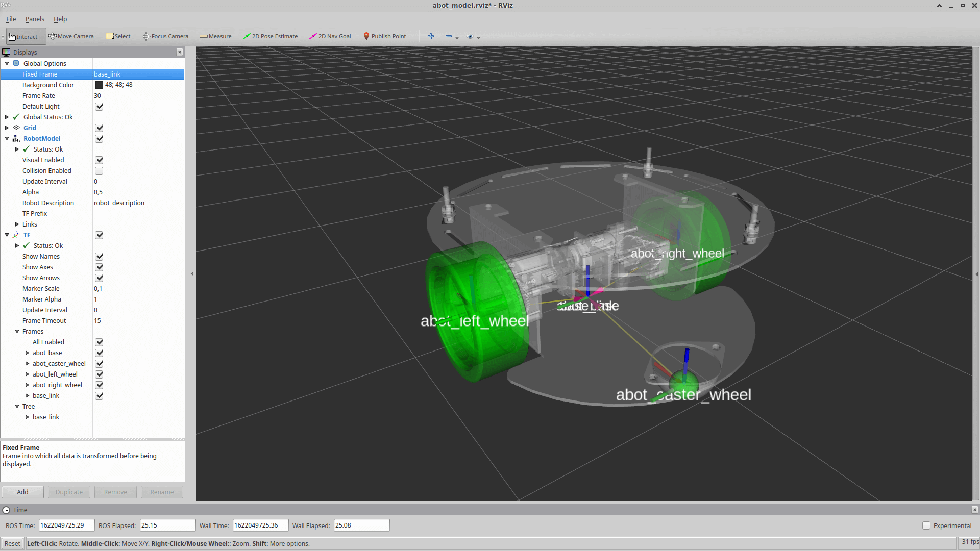Screen dimensions: 980x551
Task: Expand the Tree section under TF
Action: (17, 406)
